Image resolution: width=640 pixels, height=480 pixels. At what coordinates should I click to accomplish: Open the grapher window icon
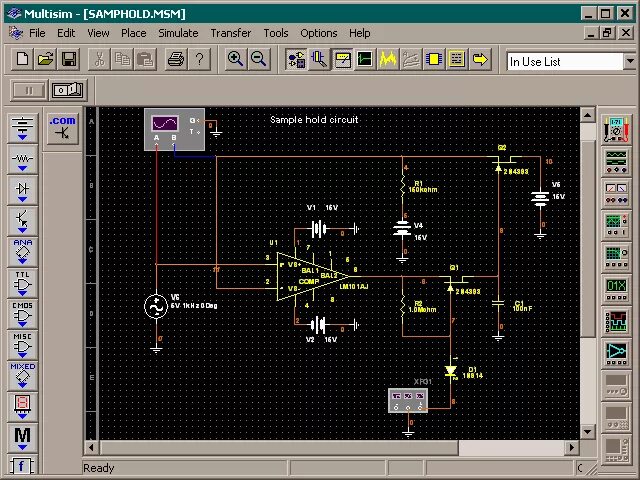tap(365, 60)
